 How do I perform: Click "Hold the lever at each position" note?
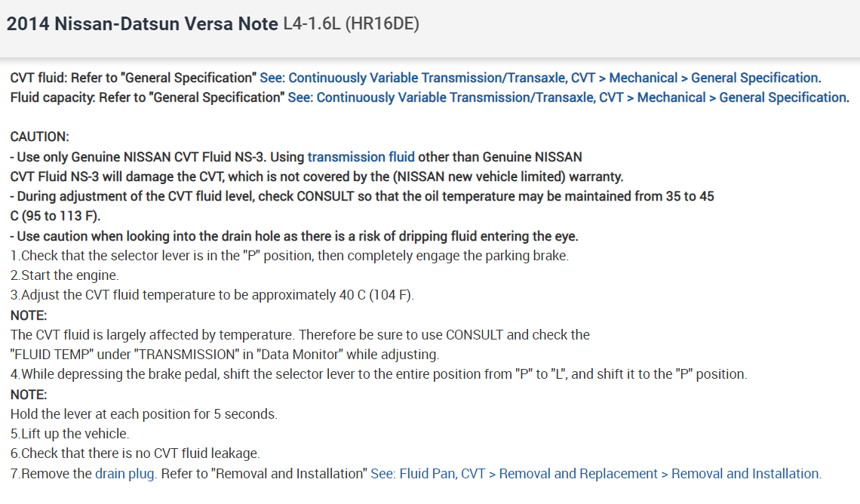click(143, 413)
